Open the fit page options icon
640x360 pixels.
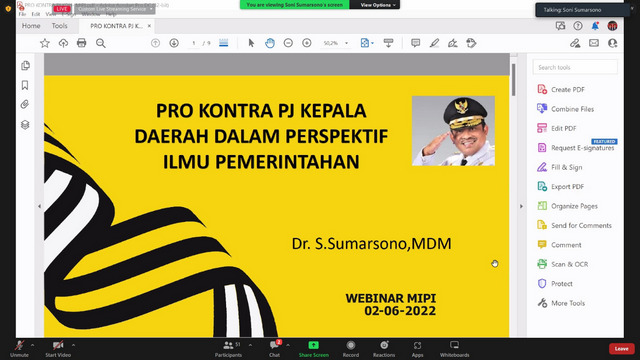(x=367, y=43)
